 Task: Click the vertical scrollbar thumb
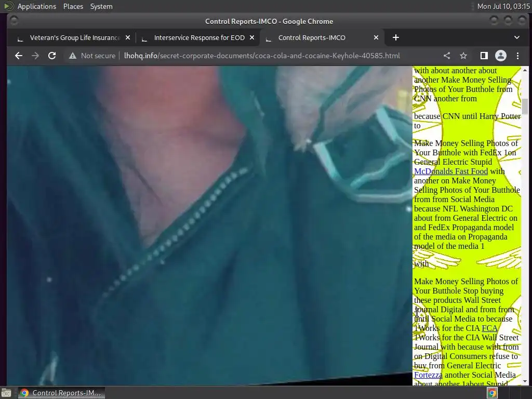coord(525,106)
